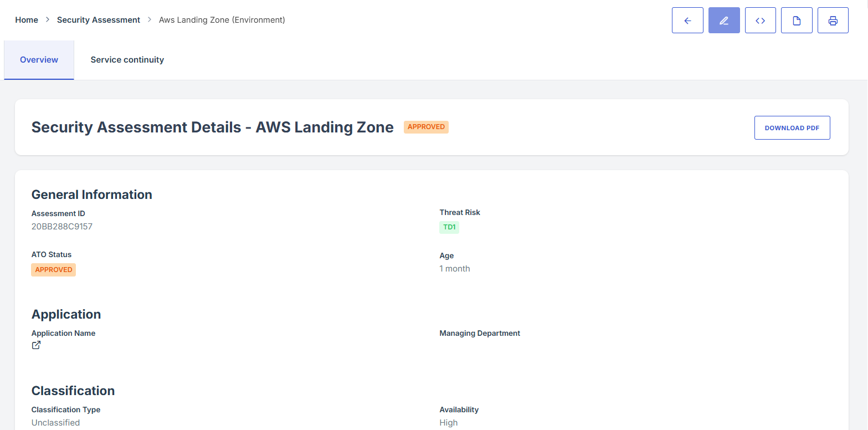Click the document page icon button
This screenshot has width=868, height=430.
tap(797, 21)
